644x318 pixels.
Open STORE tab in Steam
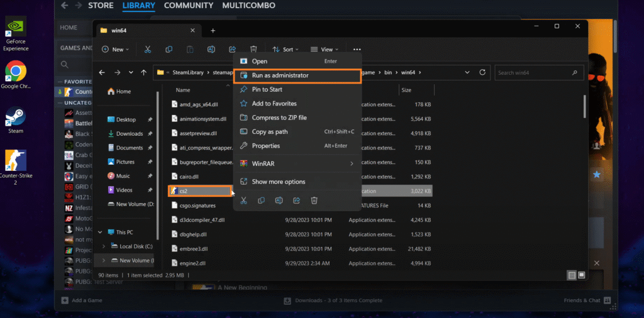101,6
